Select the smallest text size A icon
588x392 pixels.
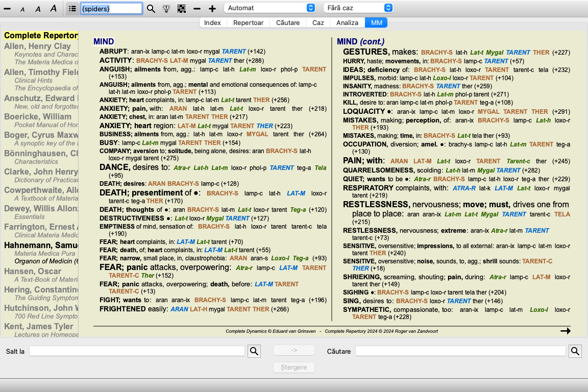[22, 9]
